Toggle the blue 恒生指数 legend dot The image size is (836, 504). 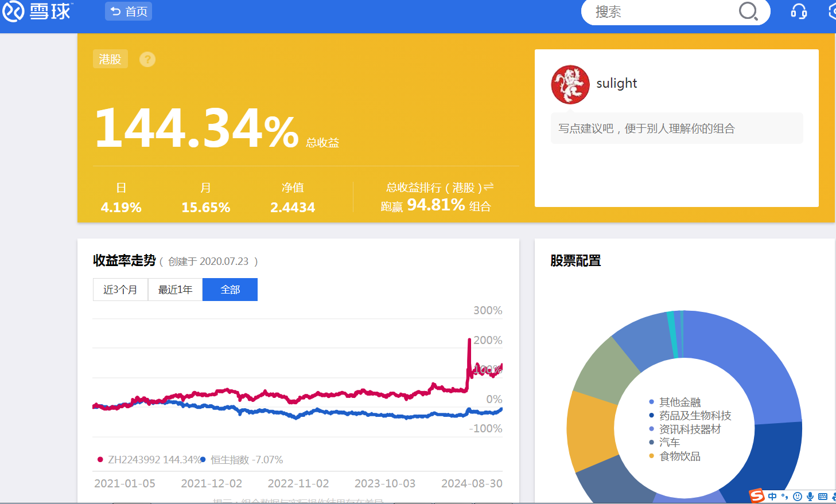click(203, 459)
